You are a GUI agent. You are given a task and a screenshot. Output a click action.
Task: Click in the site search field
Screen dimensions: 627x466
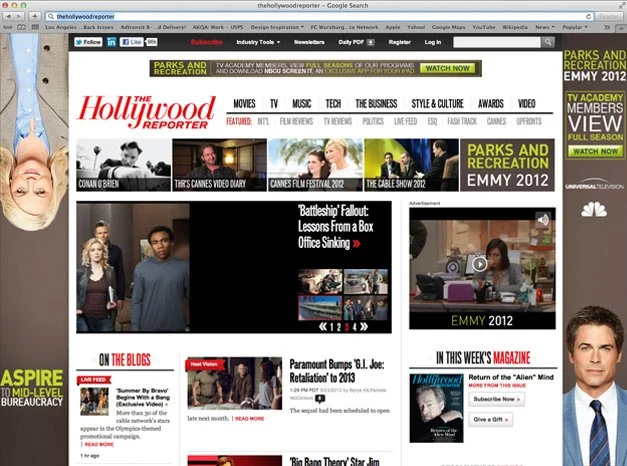point(497,42)
